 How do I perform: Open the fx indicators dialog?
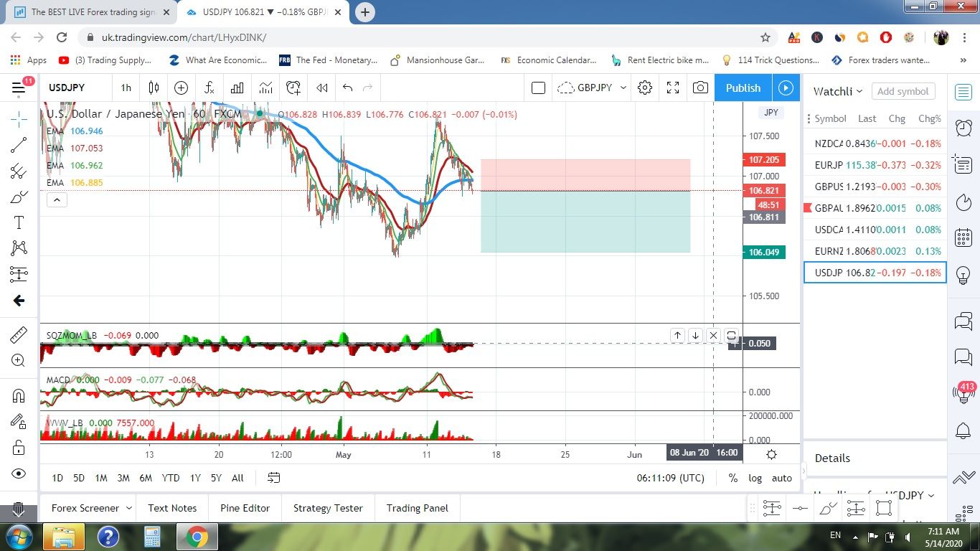[x=209, y=88]
